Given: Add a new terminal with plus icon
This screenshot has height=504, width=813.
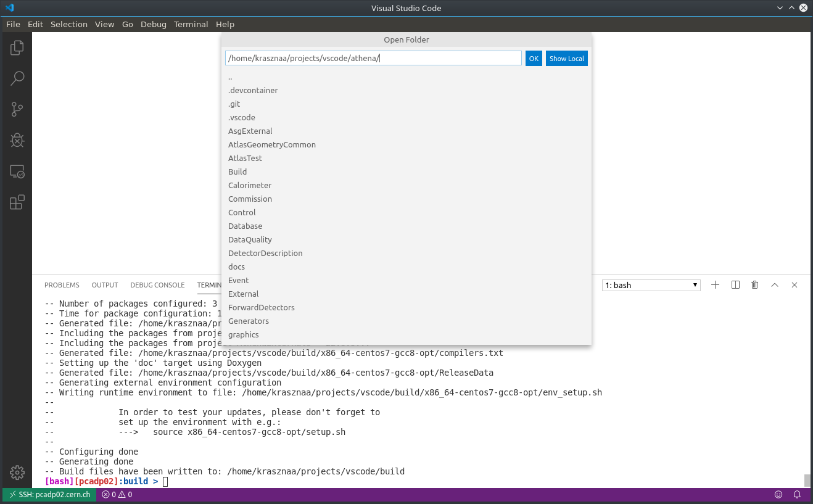Looking at the screenshot, I should (x=715, y=285).
